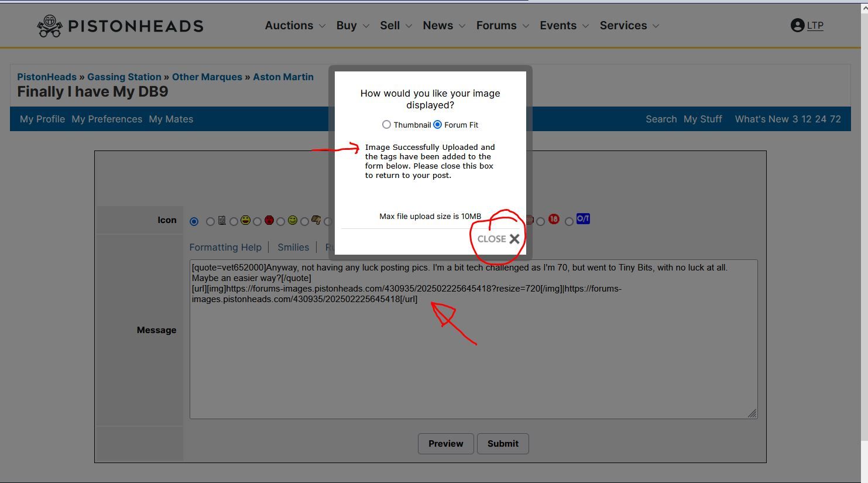The image size is (868, 483).
Task: Open the Formatting Help link
Action: coord(225,247)
